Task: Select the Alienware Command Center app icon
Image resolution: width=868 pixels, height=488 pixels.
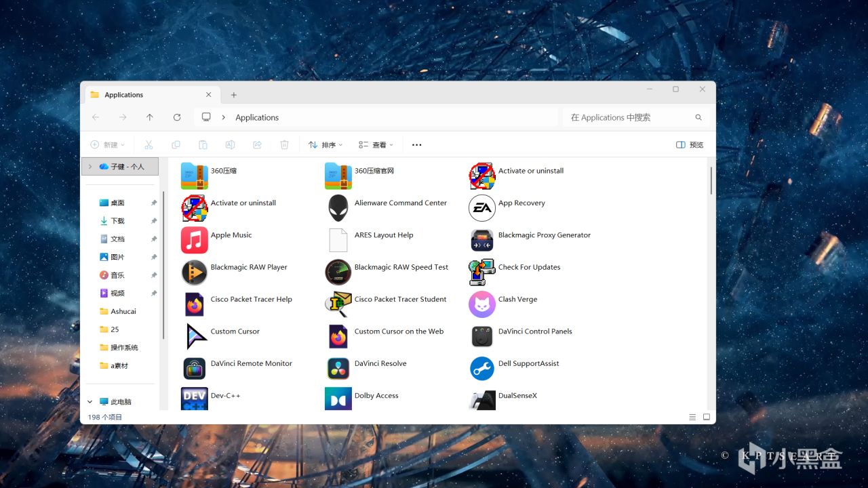Action: click(338, 208)
